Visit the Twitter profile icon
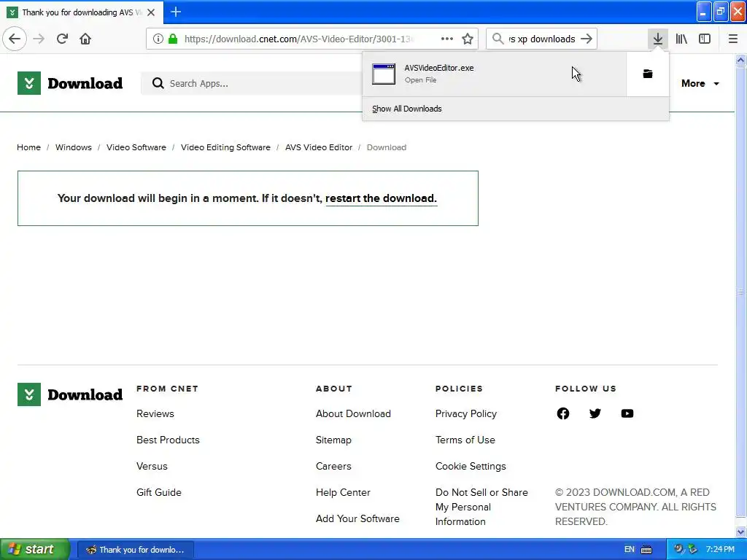747x560 pixels. (x=595, y=413)
